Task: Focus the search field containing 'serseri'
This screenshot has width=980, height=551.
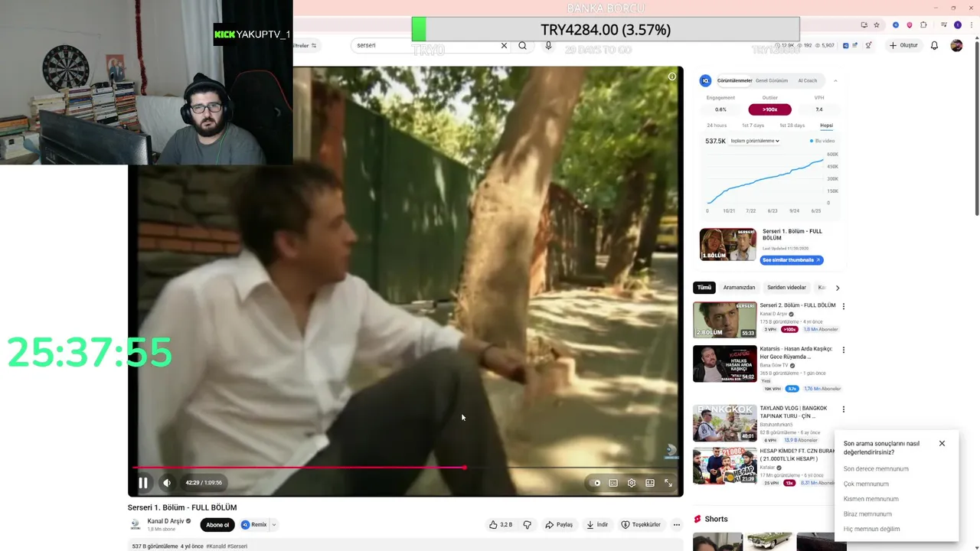Action: point(425,45)
